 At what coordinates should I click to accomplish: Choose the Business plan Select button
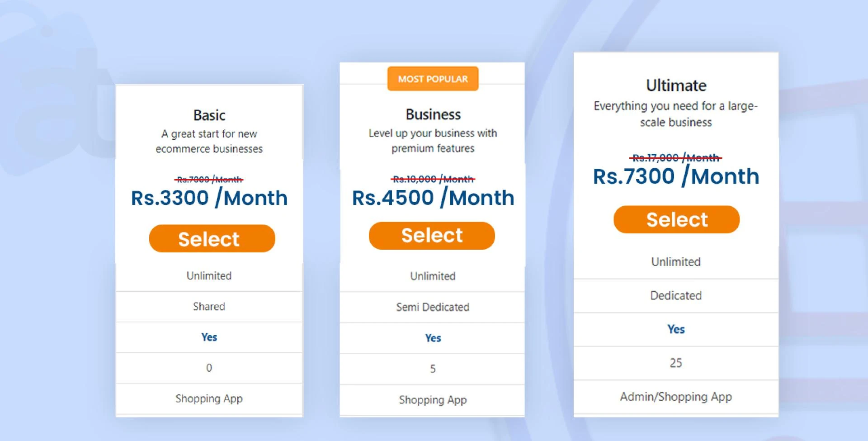(432, 236)
